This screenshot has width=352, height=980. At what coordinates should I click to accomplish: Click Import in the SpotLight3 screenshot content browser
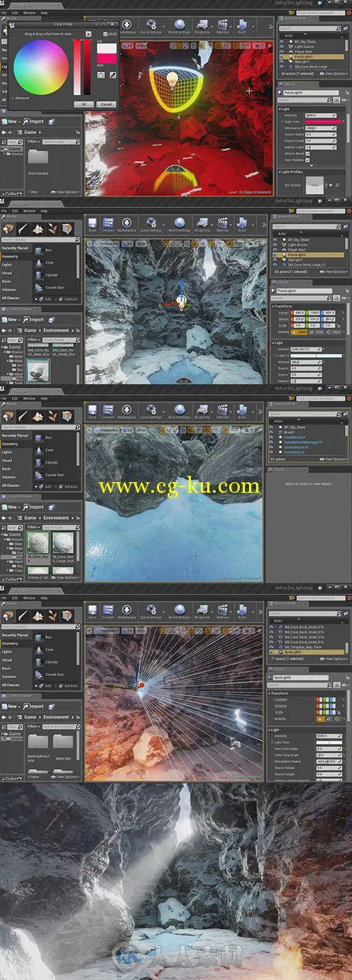tap(33, 707)
